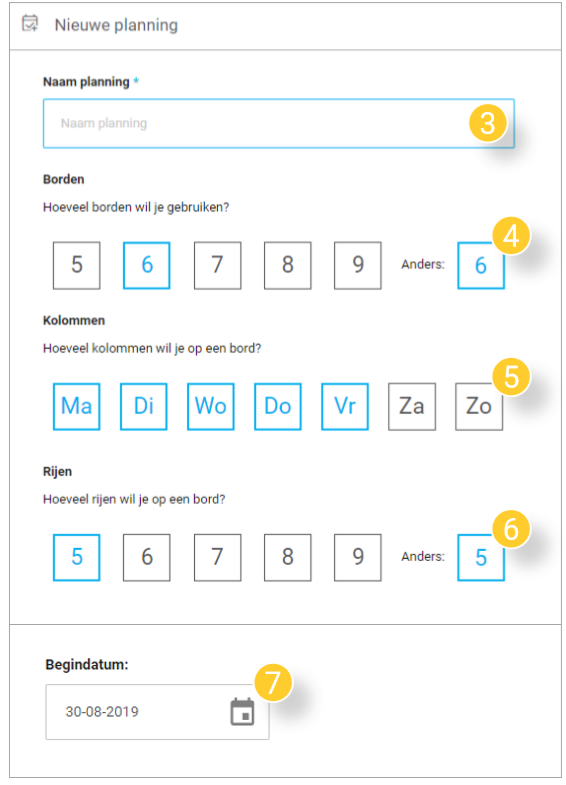
Task: Focus the Naam planning text field
Action: tap(279, 123)
